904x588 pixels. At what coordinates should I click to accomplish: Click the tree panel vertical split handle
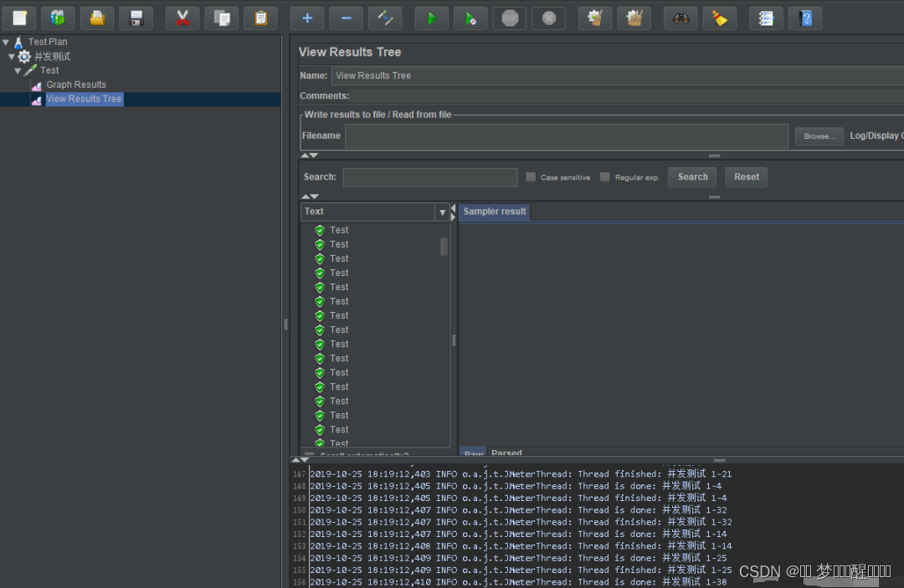[286, 325]
